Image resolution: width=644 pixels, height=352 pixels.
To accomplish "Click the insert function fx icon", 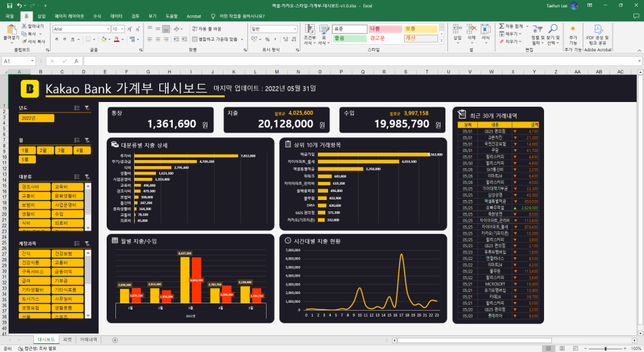I will pyautogui.click(x=77, y=61).
